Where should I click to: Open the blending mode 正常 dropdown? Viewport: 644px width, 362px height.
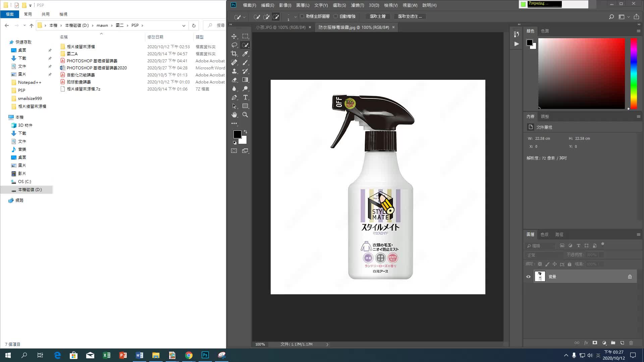click(544, 255)
